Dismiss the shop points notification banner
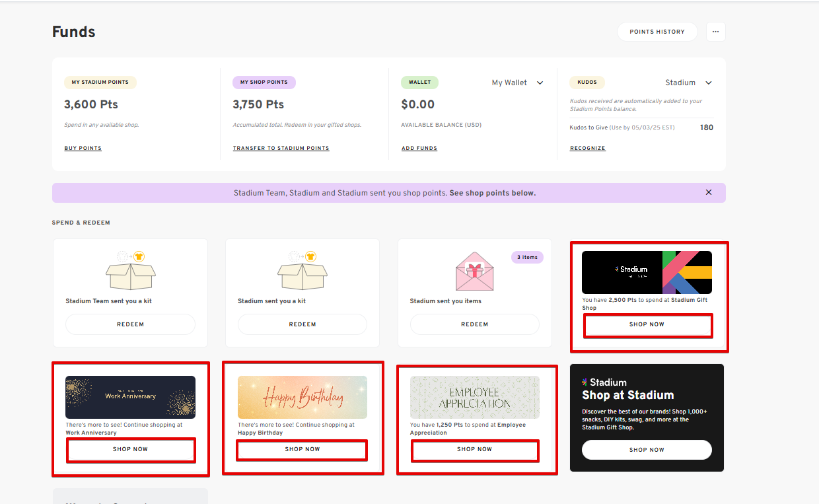The image size is (819, 504). click(x=709, y=192)
